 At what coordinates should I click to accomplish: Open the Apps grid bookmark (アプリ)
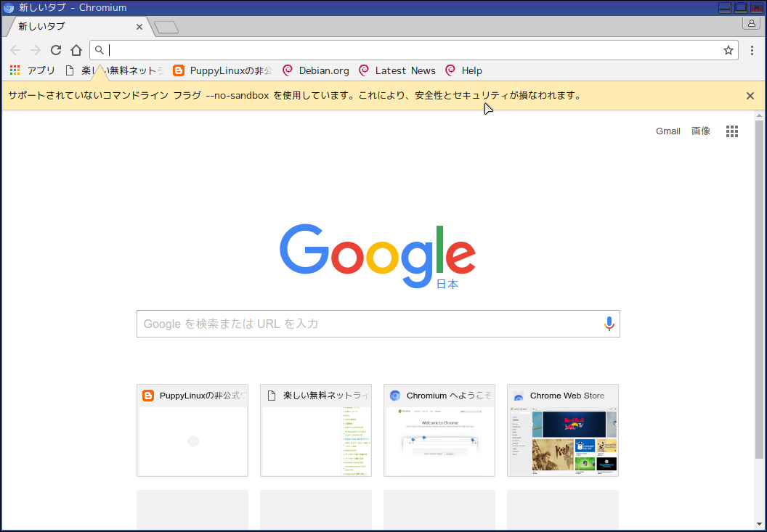(32, 70)
